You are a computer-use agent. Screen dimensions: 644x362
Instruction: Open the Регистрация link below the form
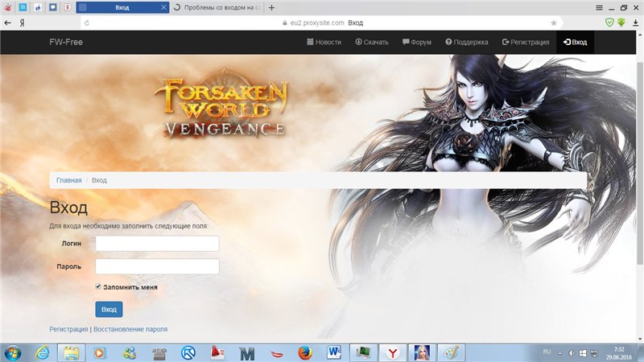click(x=68, y=329)
